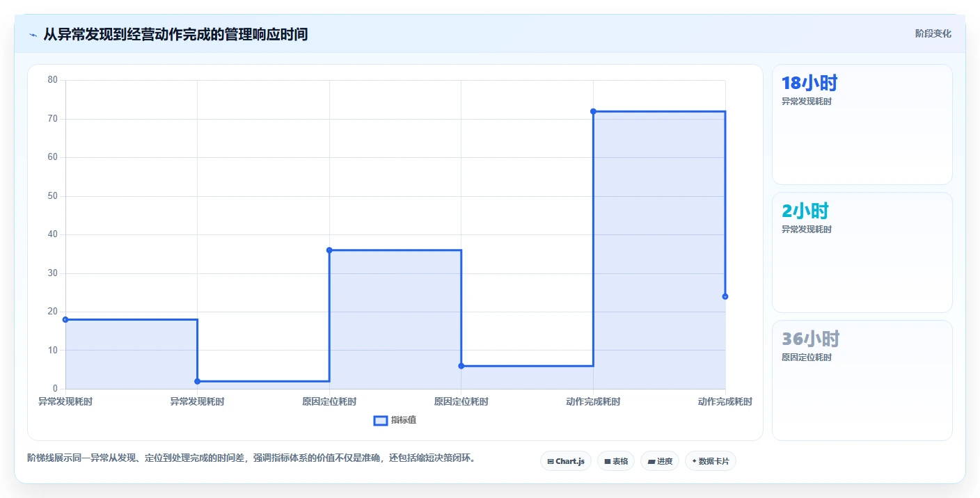Click the chart data point at value 6
This screenshot has height=498, width=980.
461,366
